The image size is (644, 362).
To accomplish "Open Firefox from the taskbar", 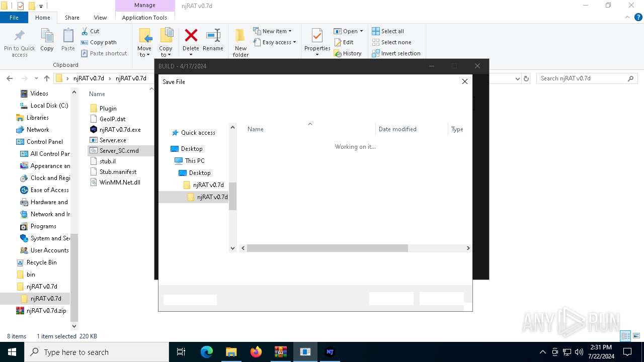I will [256, 352].
